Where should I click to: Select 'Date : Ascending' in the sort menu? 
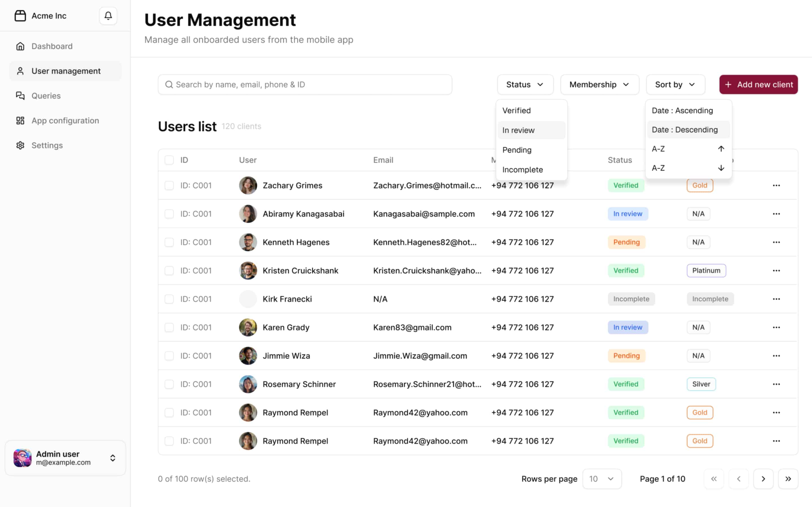coord(682,110)
